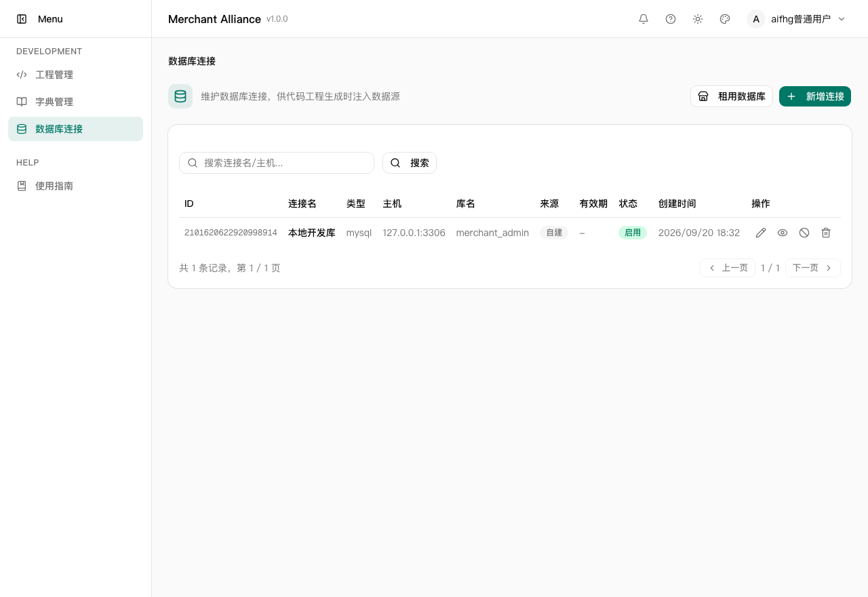Open help via the question mark icon

(x=671, y=19)
